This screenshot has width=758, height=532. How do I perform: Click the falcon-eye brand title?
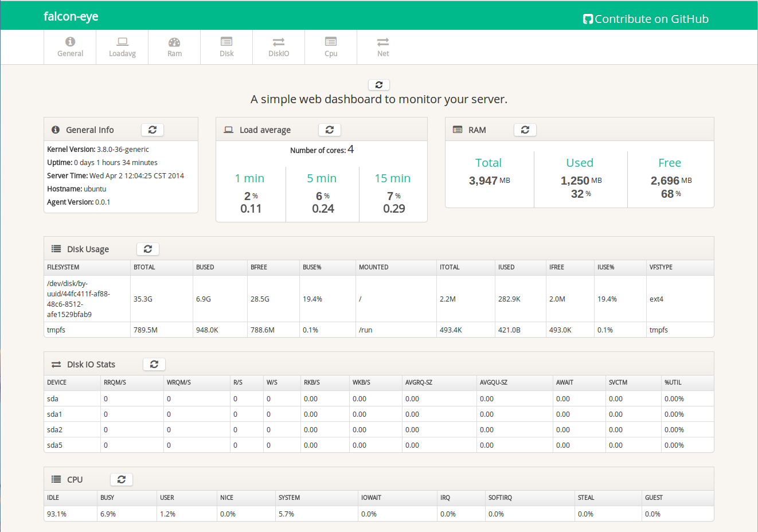point(71,17)
